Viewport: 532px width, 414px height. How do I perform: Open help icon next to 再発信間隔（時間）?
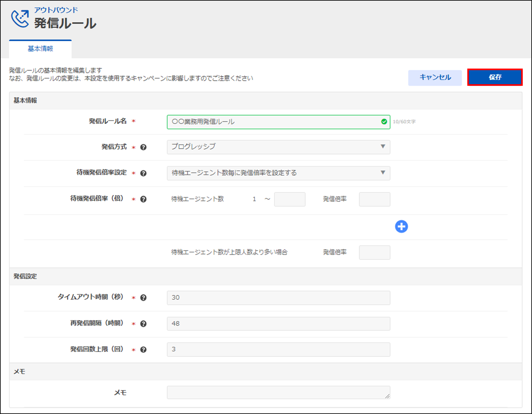[x=143, y=324]
